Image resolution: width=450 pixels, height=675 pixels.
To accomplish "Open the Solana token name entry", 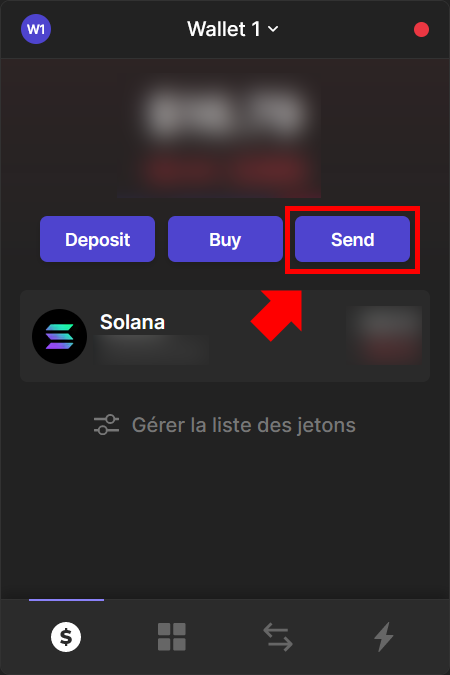I will (x=132, y=322).
